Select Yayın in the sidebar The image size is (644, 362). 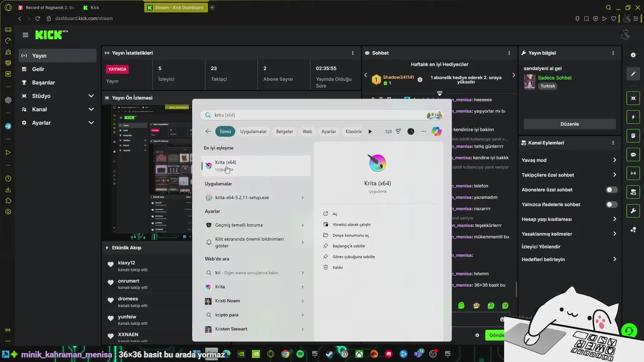[58, 56]
